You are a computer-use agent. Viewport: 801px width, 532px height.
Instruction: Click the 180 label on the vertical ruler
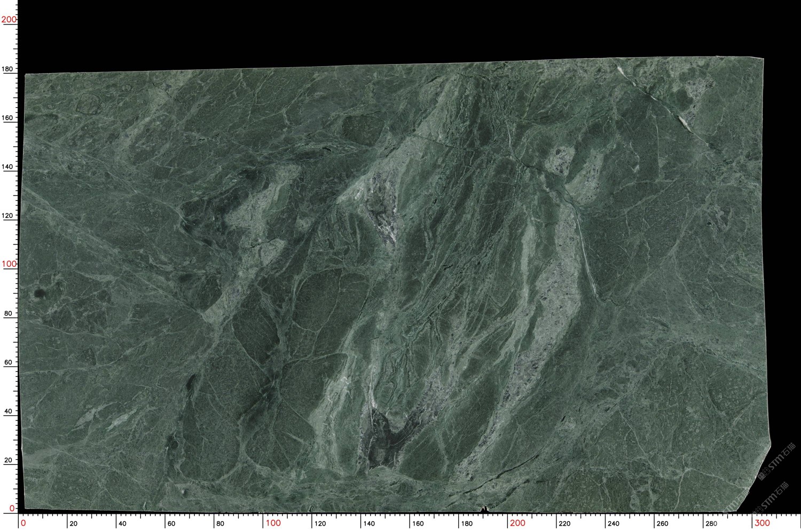(7, 69)
